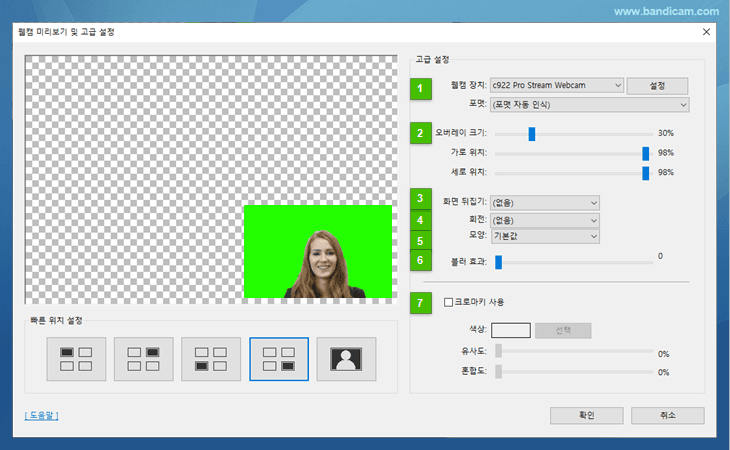Select full-screen webcam preset icon
730x450 pixels.
click(346, 359)
